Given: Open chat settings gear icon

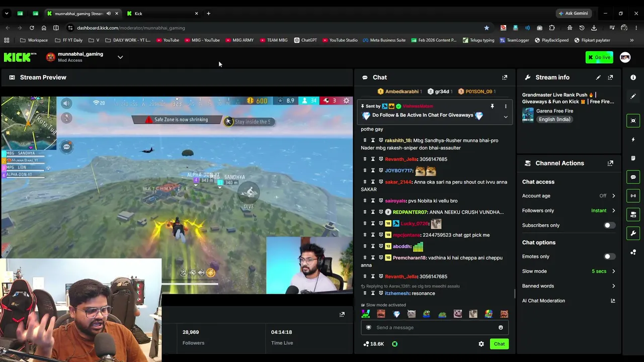Looking at the screenshot, I should point(481,344).
